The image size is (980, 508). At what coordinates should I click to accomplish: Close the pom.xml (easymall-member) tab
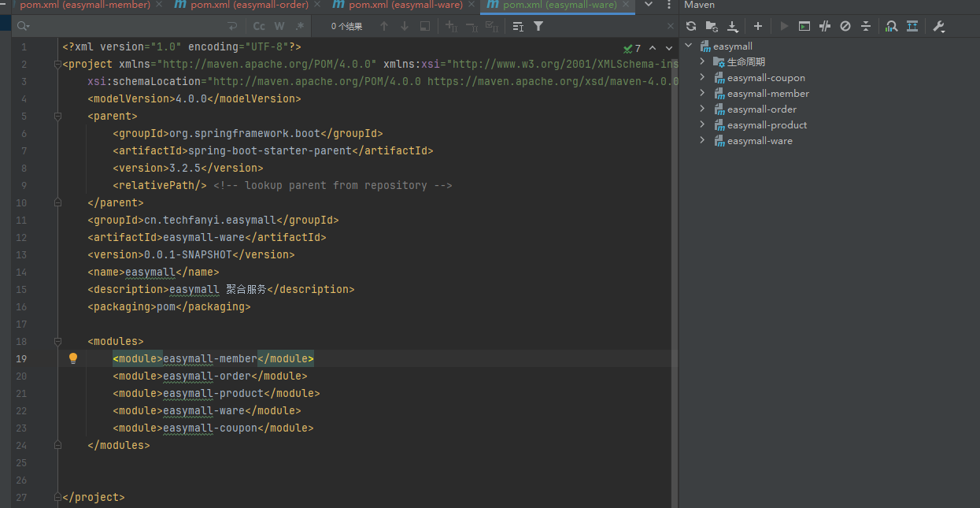click(x=160, y=5)
